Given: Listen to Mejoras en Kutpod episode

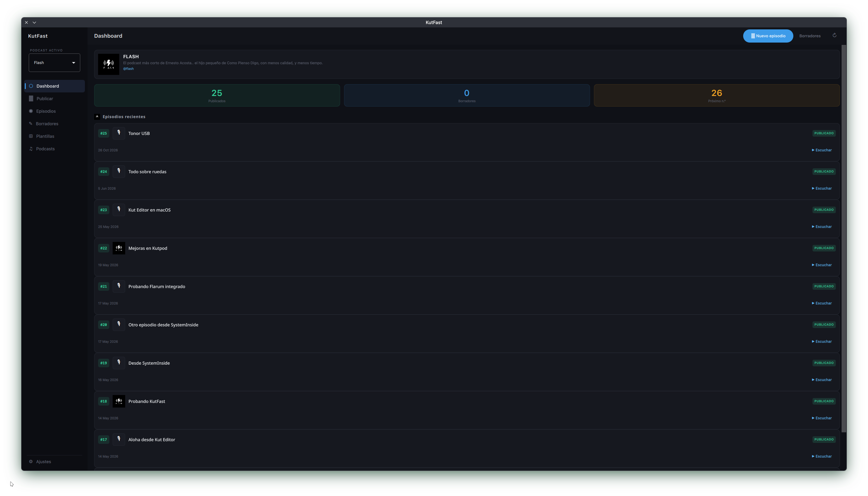Looking at the screenshot, I should coord(822,265).
